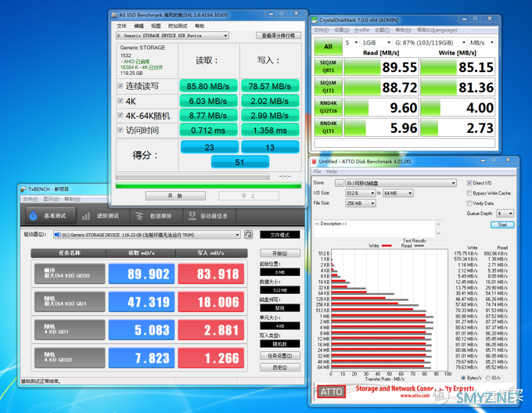This screenshot has width=532, height=413.
Task: Select IO/s radio button in ATTO
Action: 488,378
